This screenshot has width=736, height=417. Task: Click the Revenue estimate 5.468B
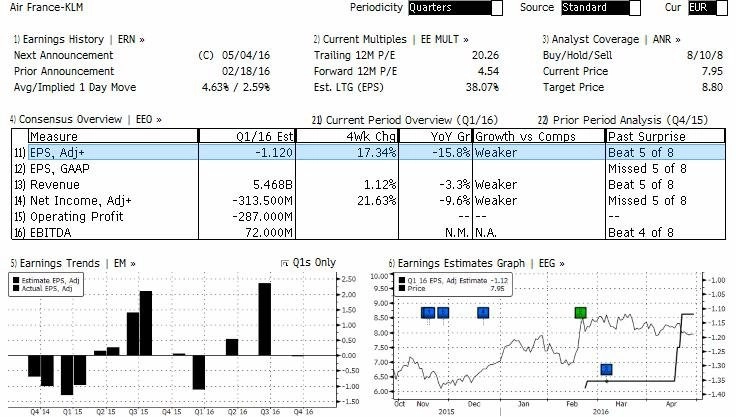click(272, 185)
